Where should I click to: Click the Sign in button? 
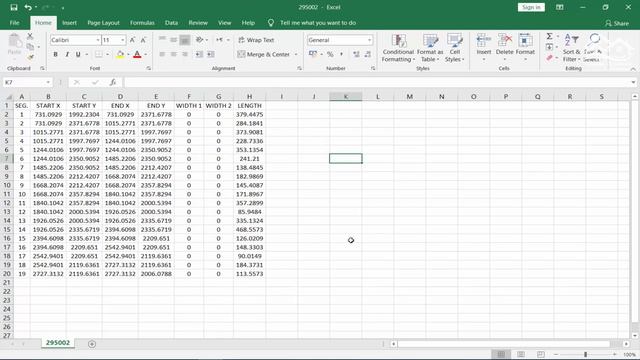point(531,7)
